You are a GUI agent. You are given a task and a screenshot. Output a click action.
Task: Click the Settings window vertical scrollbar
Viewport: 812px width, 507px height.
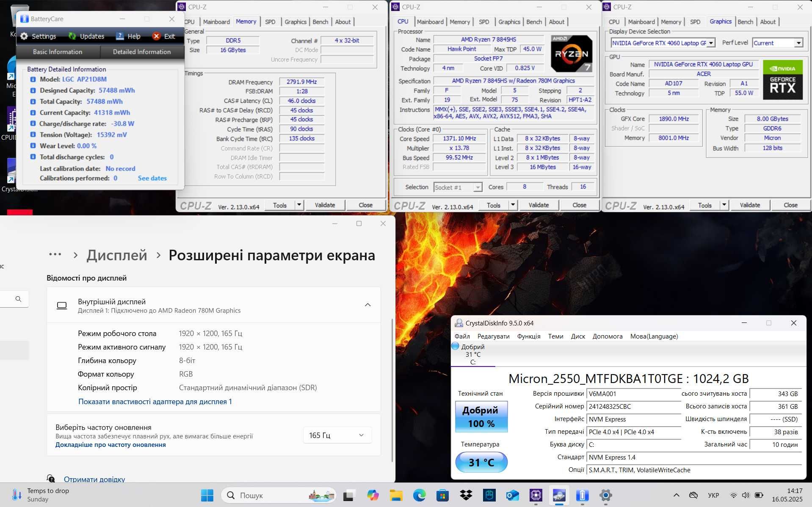(392, 389)
